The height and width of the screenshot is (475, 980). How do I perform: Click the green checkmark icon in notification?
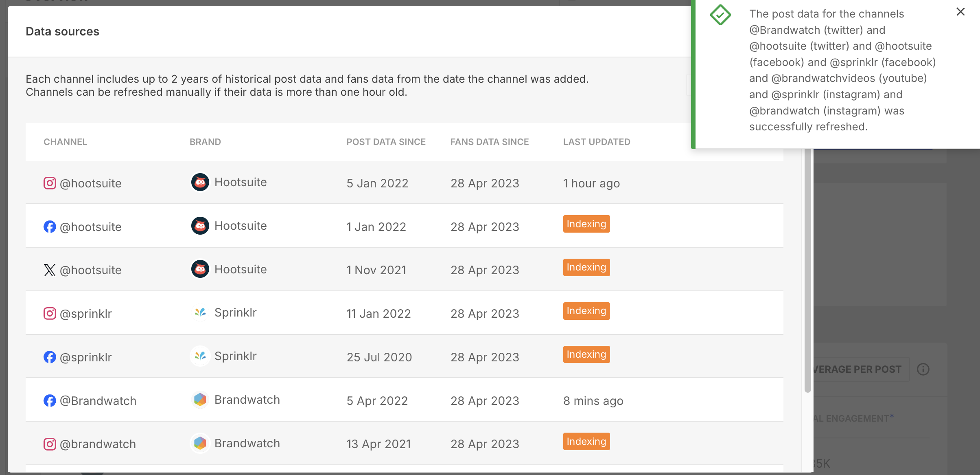click(x=720, y=15)
